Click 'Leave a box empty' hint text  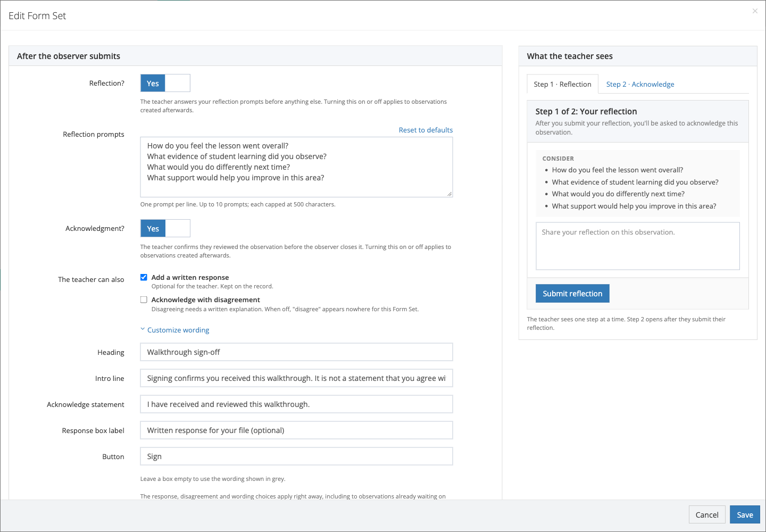click(213, 479)
